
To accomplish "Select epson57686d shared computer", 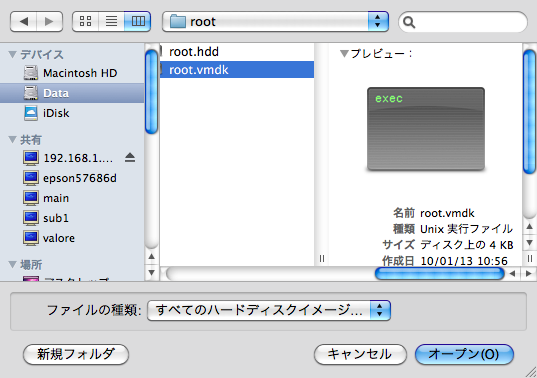I will [72, 178].
